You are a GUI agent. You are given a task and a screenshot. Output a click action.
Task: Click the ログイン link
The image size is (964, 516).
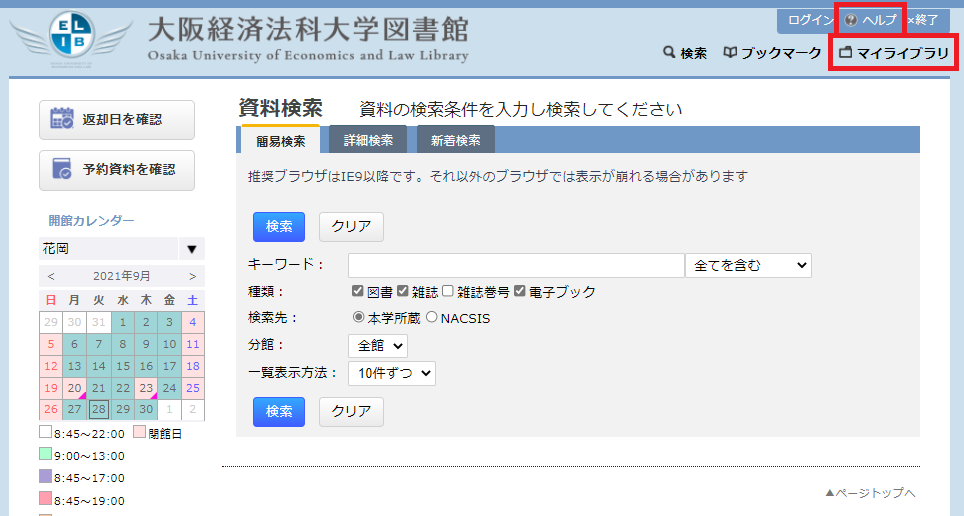[810, 20]
